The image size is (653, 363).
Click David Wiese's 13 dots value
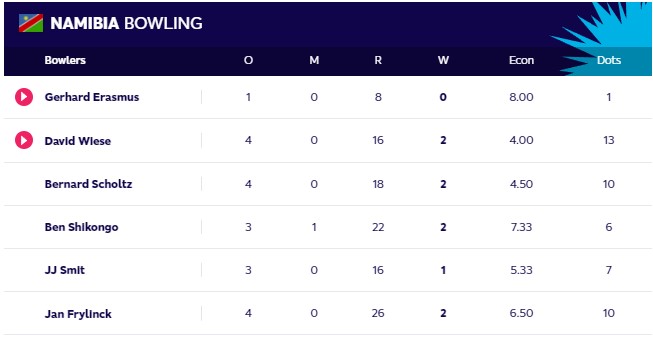608,140
